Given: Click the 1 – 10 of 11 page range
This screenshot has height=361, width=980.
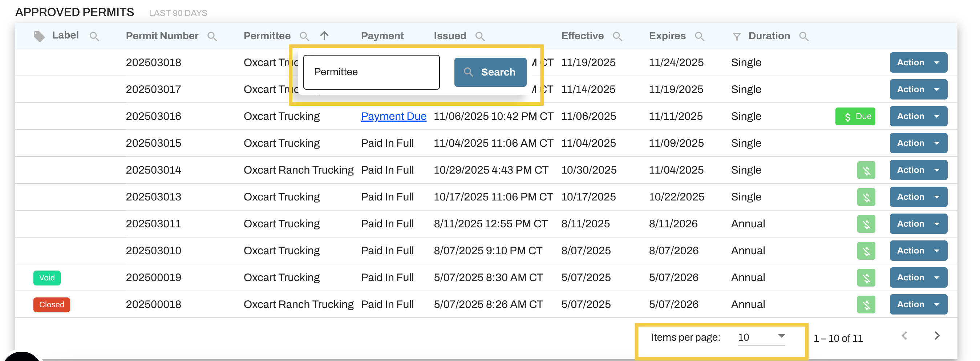Looking at the screenshot, I should [x=838, y=338].
